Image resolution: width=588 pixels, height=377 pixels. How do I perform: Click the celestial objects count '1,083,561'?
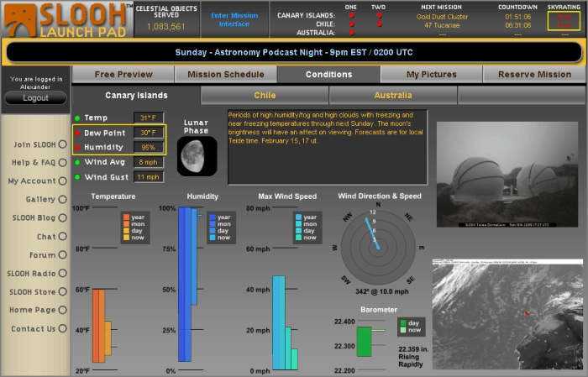(x=165, y=27)
